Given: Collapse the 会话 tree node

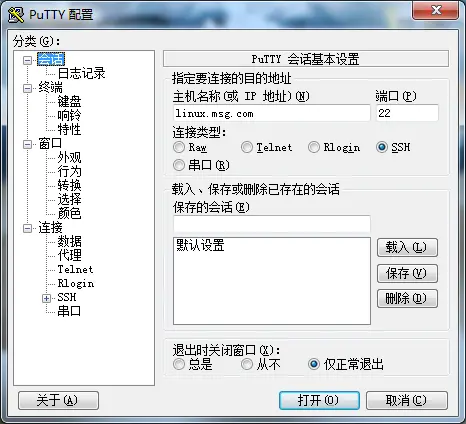Looking at the screenshot, I should 28,60.
